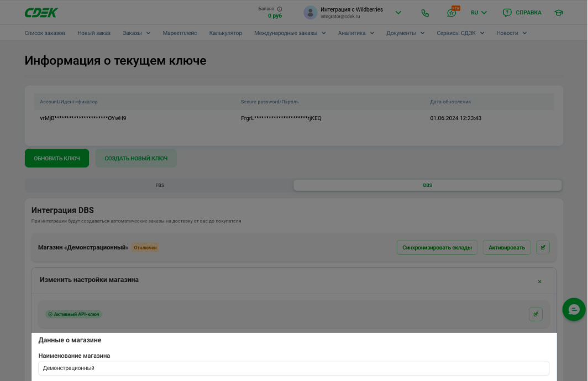
Task: Click the edit icon for Демонстрационный store
Action: [543, 247]
